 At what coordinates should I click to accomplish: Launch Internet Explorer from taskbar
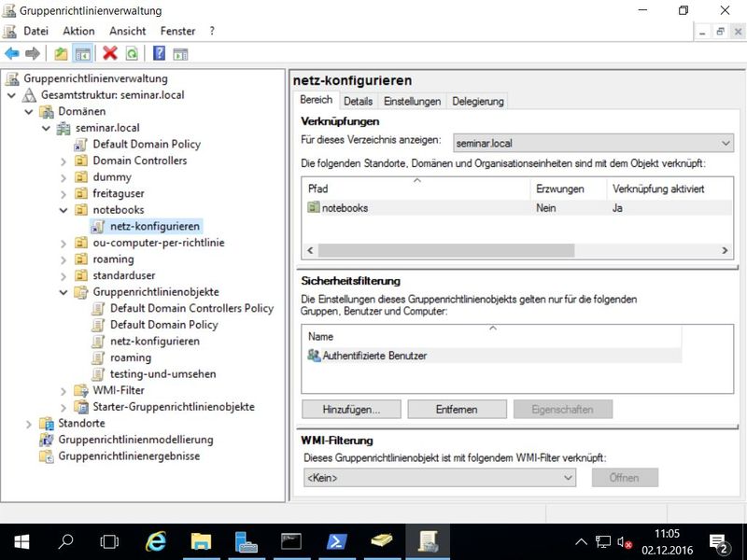[x=155, y=540]
